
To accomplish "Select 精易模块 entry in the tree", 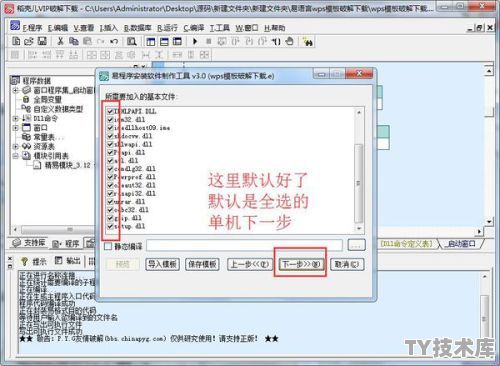I will coord(67,165).
